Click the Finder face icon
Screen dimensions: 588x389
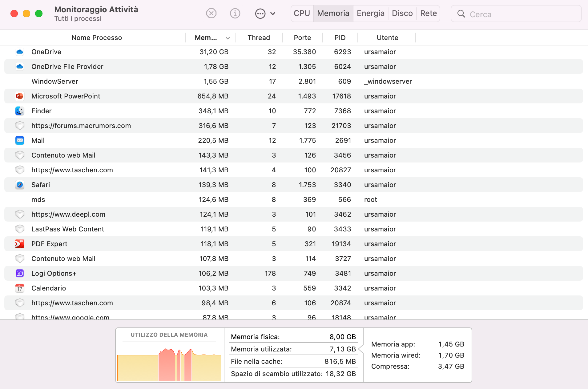(20, 111)
